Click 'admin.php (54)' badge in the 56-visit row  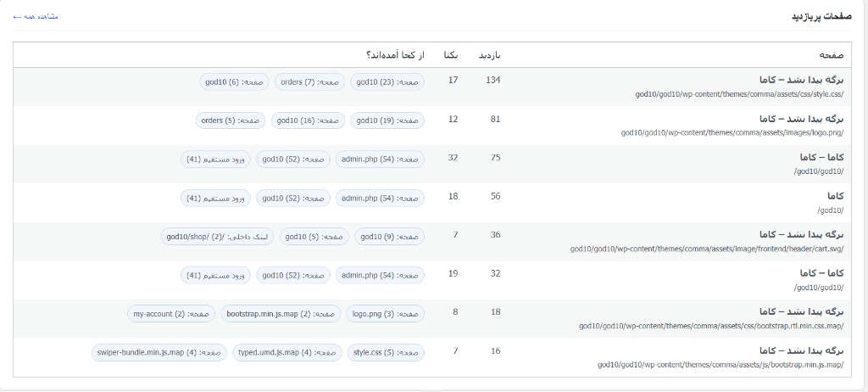pyautogui.click(x=380, y=198)
